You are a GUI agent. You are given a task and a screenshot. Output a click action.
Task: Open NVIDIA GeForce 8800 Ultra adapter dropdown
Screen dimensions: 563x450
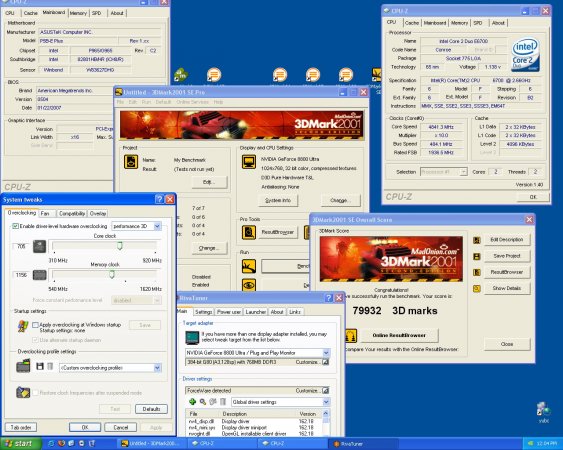326,353
